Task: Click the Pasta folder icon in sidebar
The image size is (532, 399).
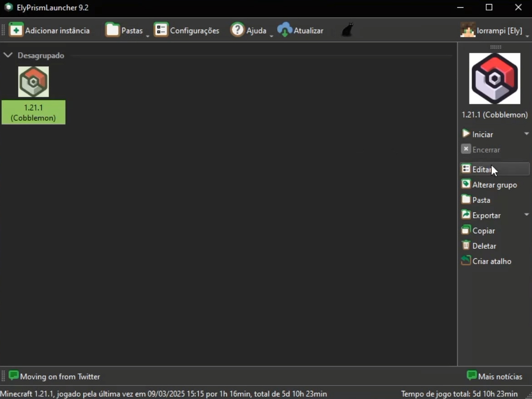Action: tap(466, 199)
